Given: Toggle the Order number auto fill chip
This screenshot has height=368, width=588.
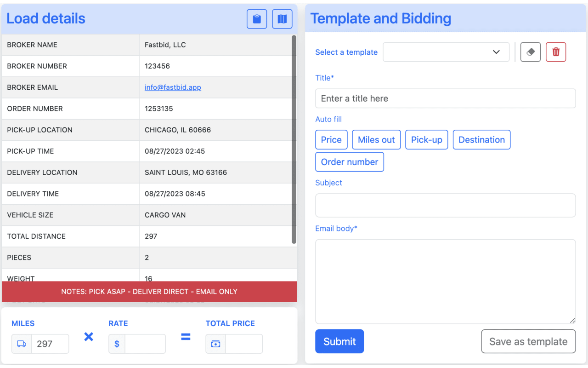Looking at the screenshot, I should pos(350,162).
